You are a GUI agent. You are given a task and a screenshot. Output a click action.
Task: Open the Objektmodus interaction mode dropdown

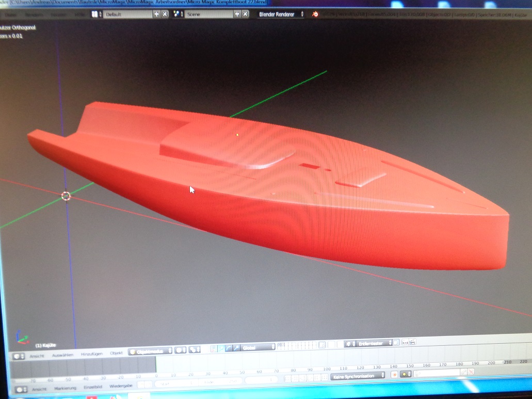[150, 352]
